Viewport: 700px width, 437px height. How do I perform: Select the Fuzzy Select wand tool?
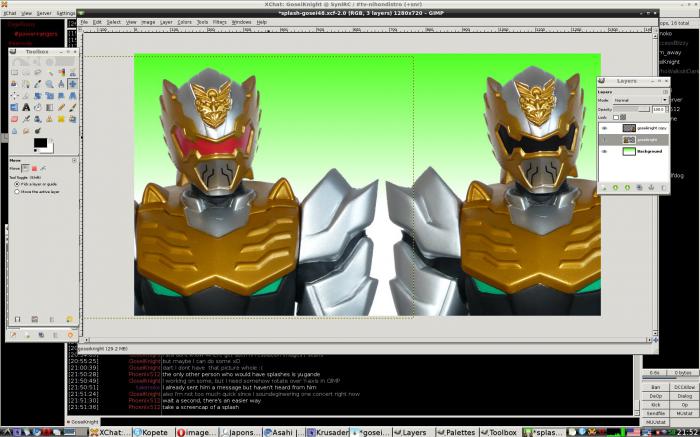[50, 72]
